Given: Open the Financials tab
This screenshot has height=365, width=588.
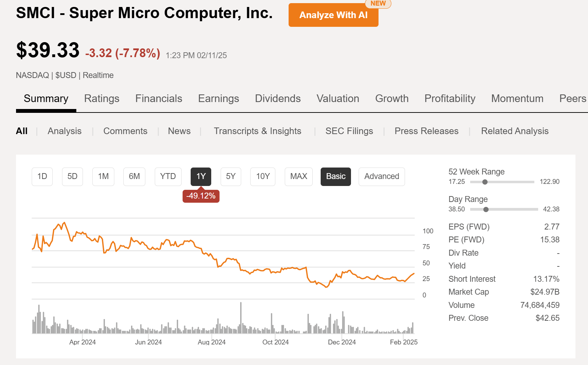Looking at the screenshot, I should 159,99.
